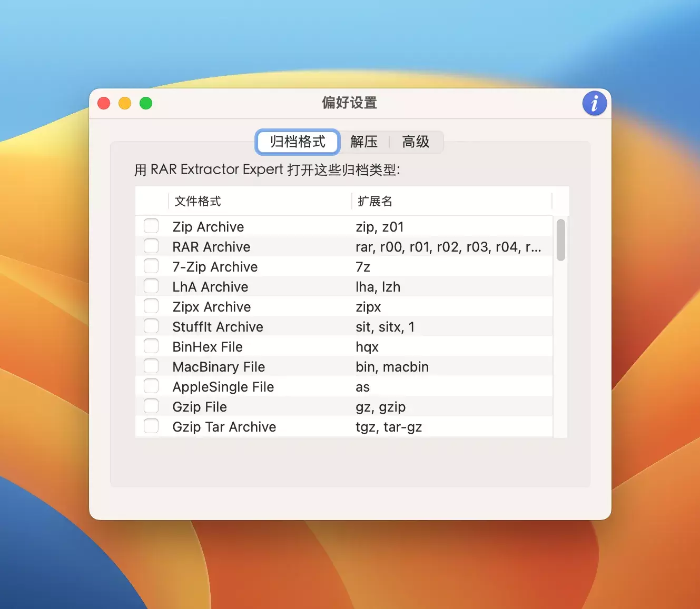Close the 偏好设置 window
This screenshot has width=700, height=609.
tap(104, 103)
